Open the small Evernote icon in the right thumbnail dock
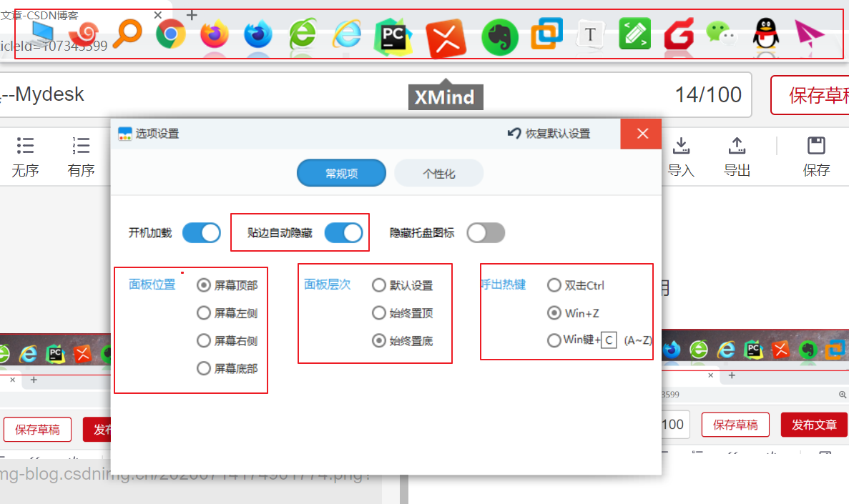The image size is (849, 504). pyautogui.click(x=808, y=350)
